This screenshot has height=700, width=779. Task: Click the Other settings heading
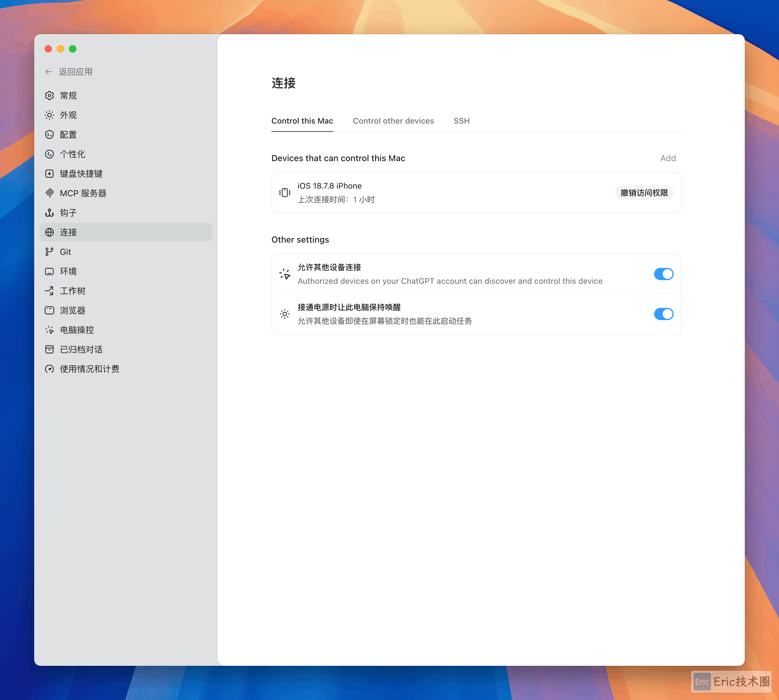point(300,240)
